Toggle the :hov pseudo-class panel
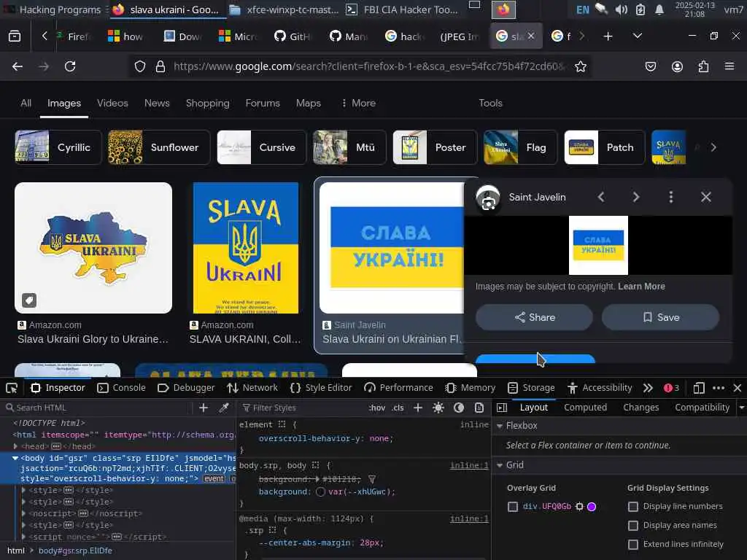Viewport: 747px width, 560px height. pyautogui.click(x=377, y=408)
